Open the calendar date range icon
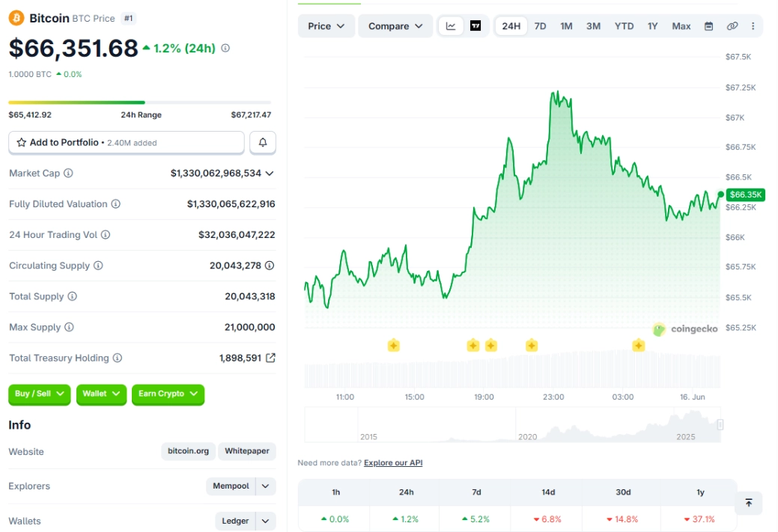Image resolution: width=778 pixels, height=532 pixels. [x=708, y=26]
